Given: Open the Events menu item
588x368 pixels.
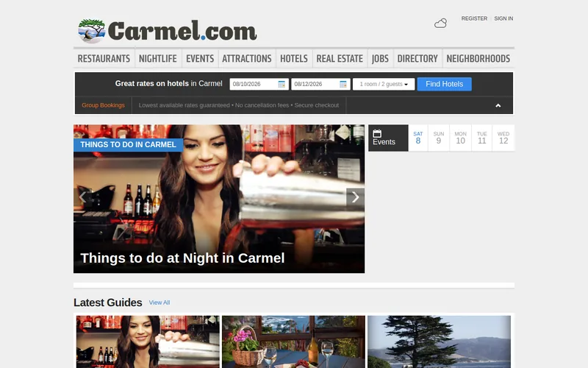Looking at the screenshot, I should pyautogui.click(x=200, y=59).
